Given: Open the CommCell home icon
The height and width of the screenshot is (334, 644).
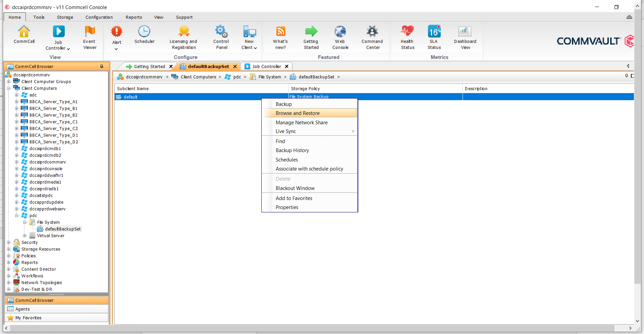Looking at the screenshot, I should (24, 31).
